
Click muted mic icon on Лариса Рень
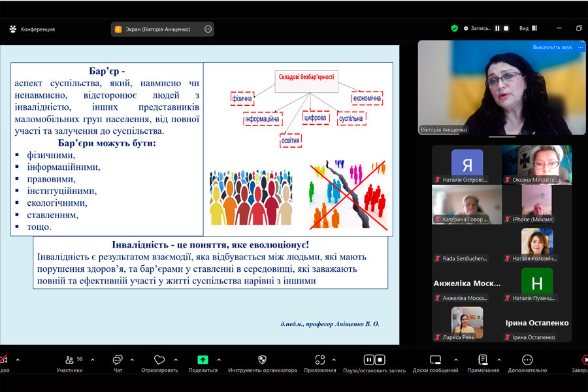coord(438,337)
